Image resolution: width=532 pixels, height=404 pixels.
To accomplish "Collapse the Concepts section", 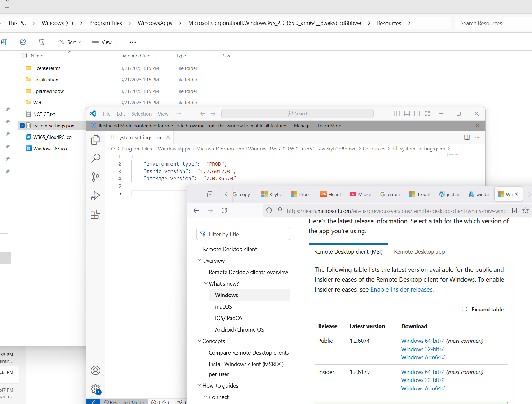I will click(x=199, y=341).
